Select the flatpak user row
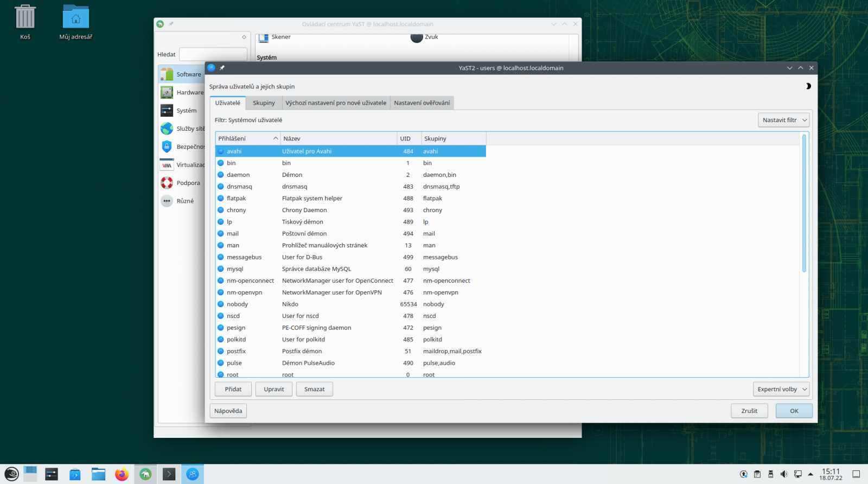Screen dimensions: 868x484 (350, 199)
